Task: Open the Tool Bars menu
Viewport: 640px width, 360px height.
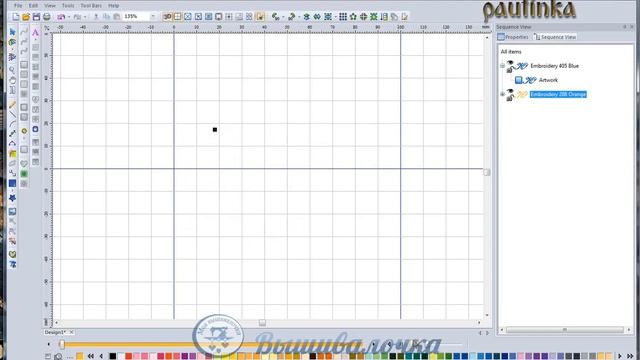Action: point(91,6)
